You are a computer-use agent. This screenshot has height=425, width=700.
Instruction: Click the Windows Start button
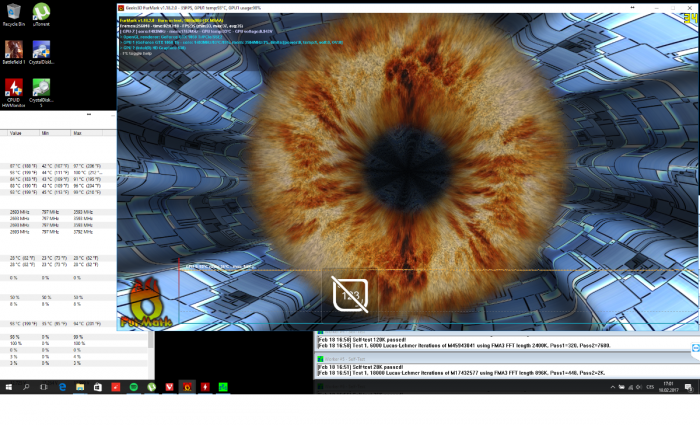point(8,386)
